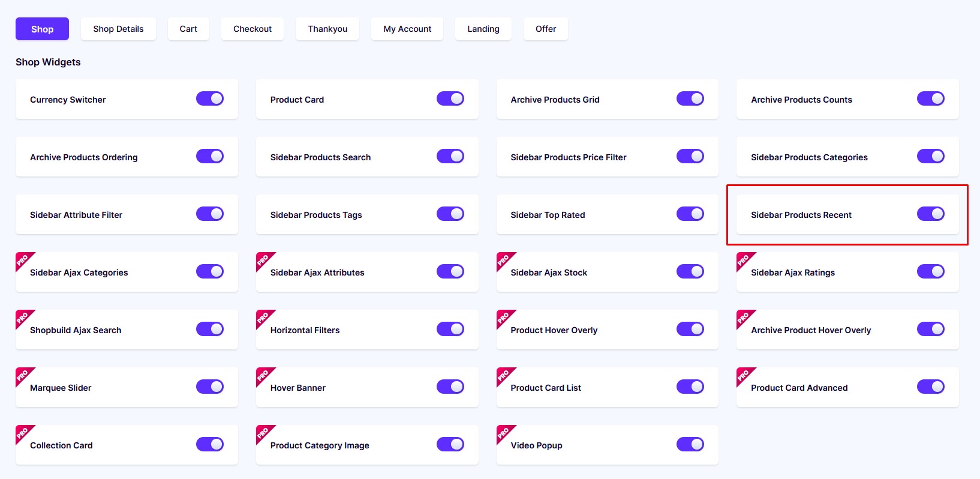
Task: Click PRO ribbon on Marquee Slider
Action: [23, 375]
